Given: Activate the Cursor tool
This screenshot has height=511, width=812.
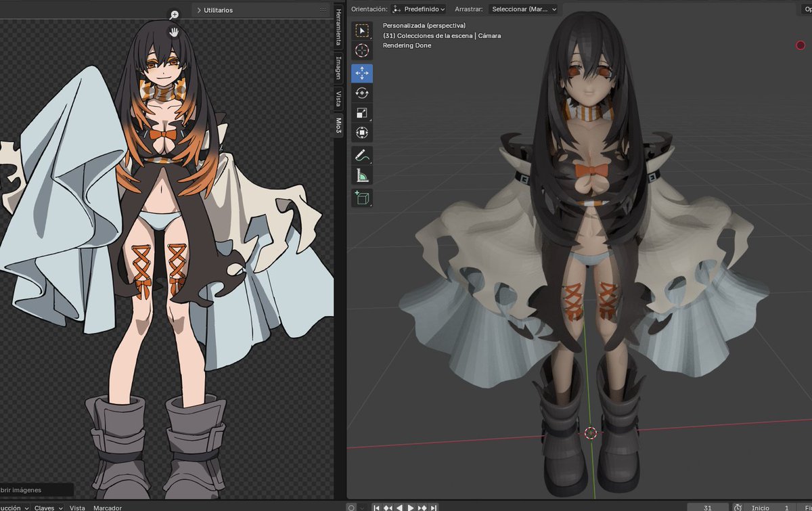Looking at the screenshot, I should [x=362, y=50].
